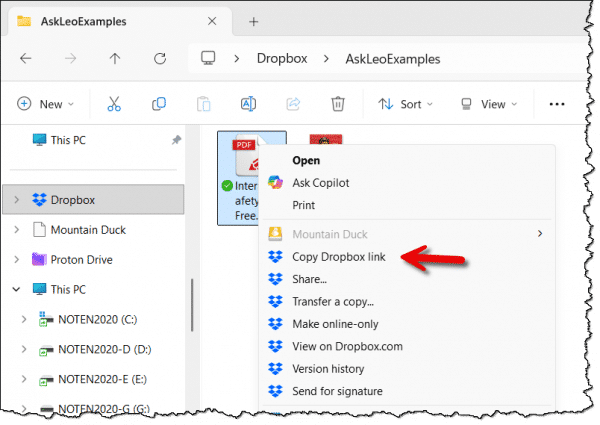
Task: Expand the Dropbox tree node
Action: (x=16, y=200)
